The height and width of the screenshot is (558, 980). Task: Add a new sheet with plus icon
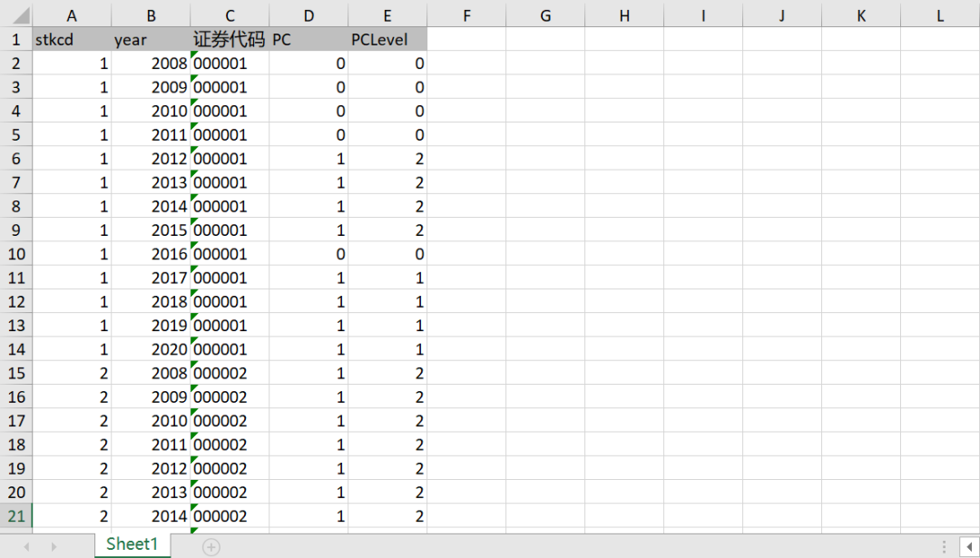coord(211,547)
